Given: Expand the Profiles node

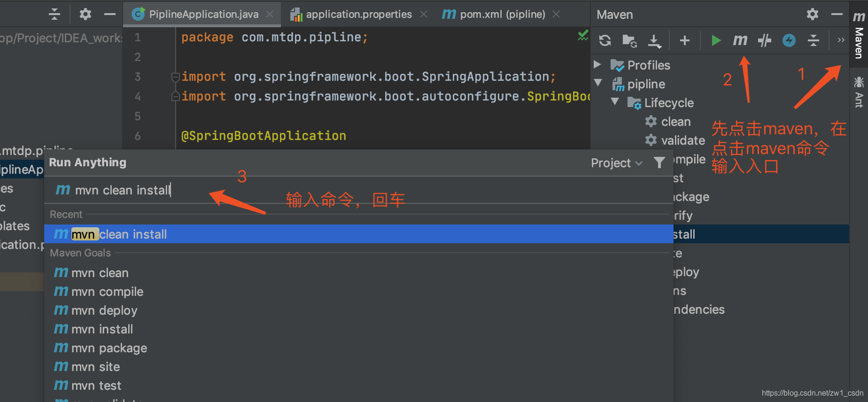Looking at the screenshot, I should pos(597,64).
